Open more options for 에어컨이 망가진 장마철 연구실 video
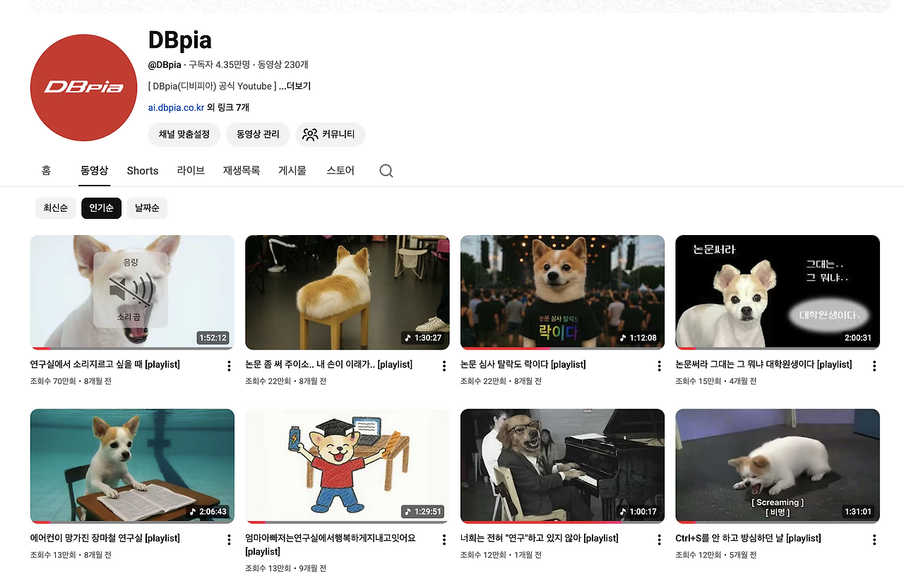The image size is (904, 588). coord(229,539)
